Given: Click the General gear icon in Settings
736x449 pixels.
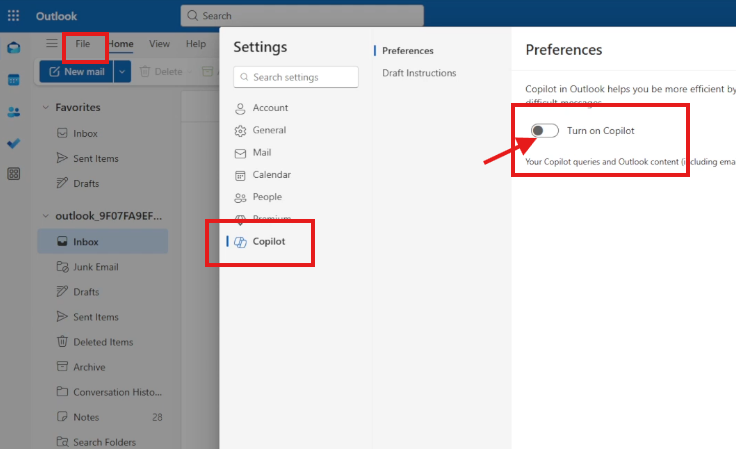Looking at the screenshot, I should 240,131.
